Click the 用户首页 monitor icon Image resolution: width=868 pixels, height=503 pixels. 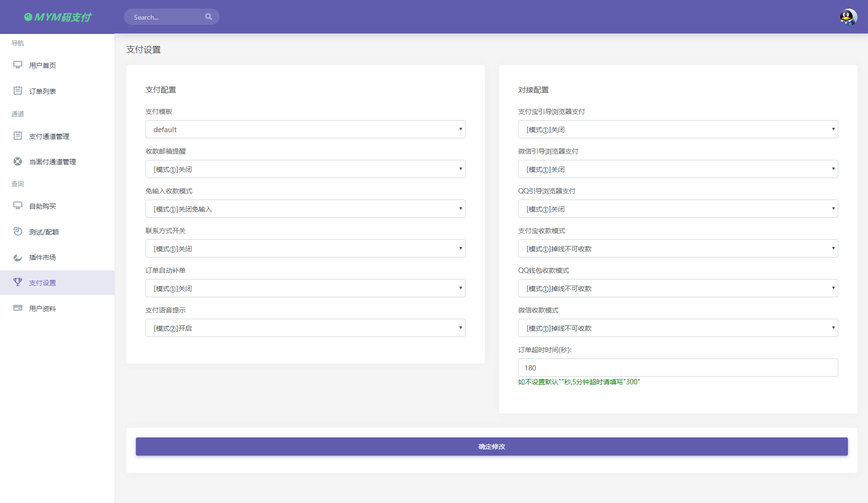[18, 65]
